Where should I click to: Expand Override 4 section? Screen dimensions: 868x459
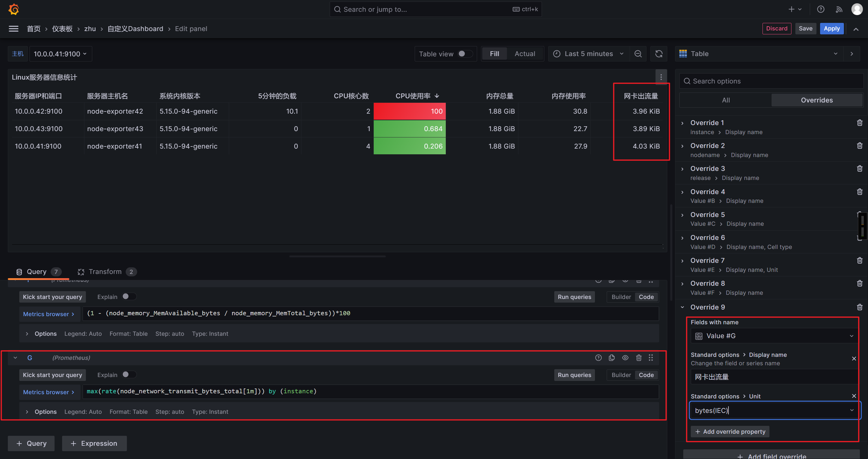(682, 192)
